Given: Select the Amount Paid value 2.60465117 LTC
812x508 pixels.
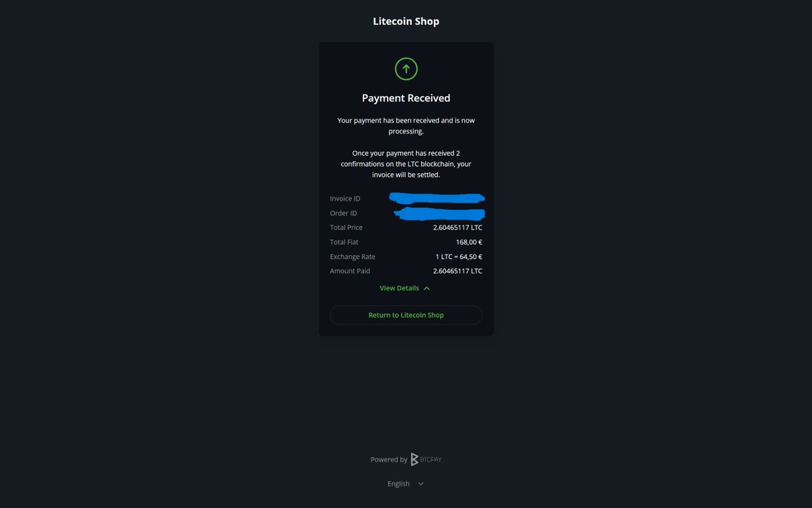Looking at the screenshot, I should click(x=457, y=271).
